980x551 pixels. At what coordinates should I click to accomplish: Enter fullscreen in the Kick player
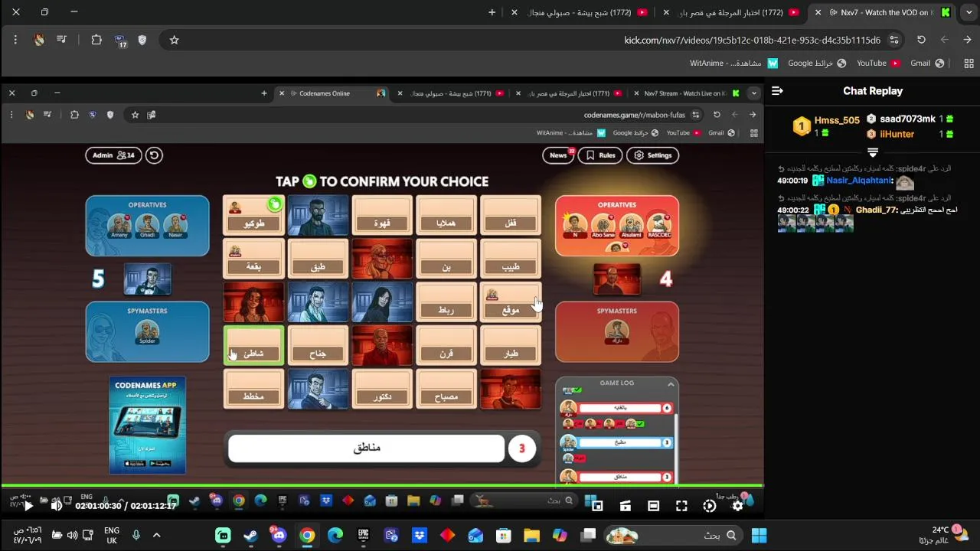[x=681, y=506]
